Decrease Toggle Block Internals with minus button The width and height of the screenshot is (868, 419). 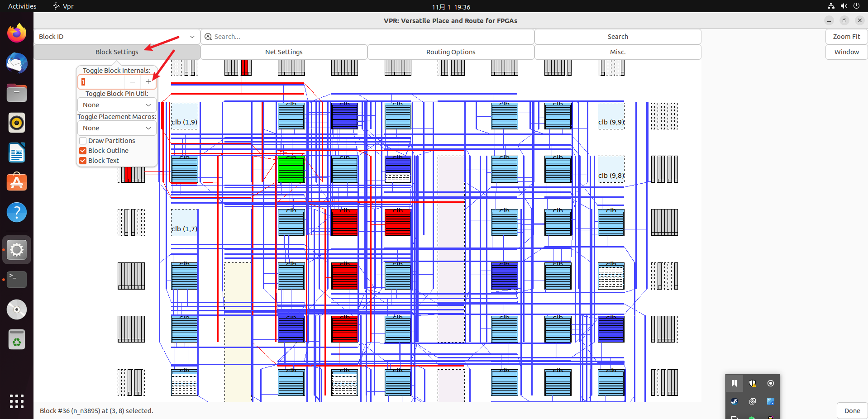[132, 82]
